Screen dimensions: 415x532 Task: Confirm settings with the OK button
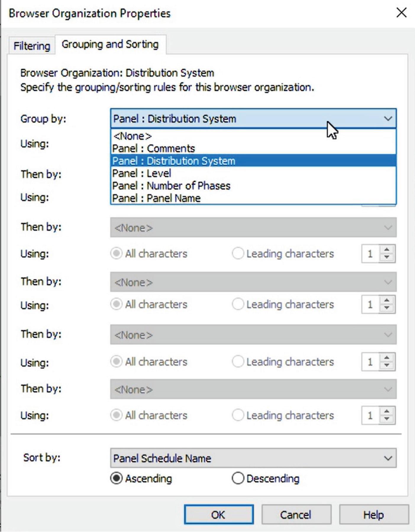coord(219,515)
